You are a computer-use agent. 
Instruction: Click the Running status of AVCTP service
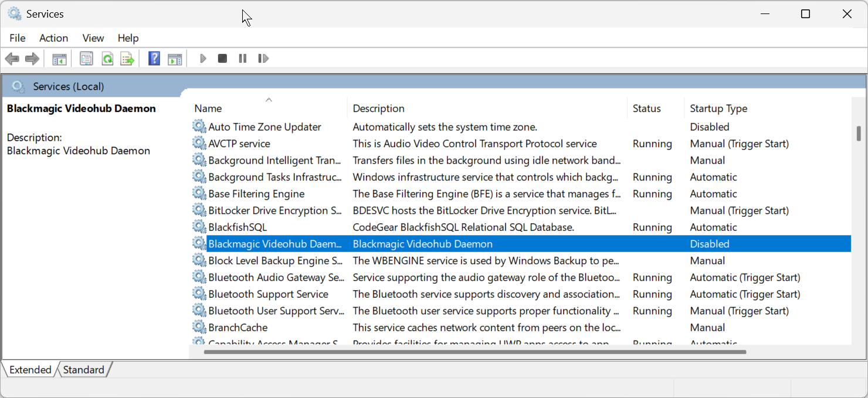tap(652, 144)
